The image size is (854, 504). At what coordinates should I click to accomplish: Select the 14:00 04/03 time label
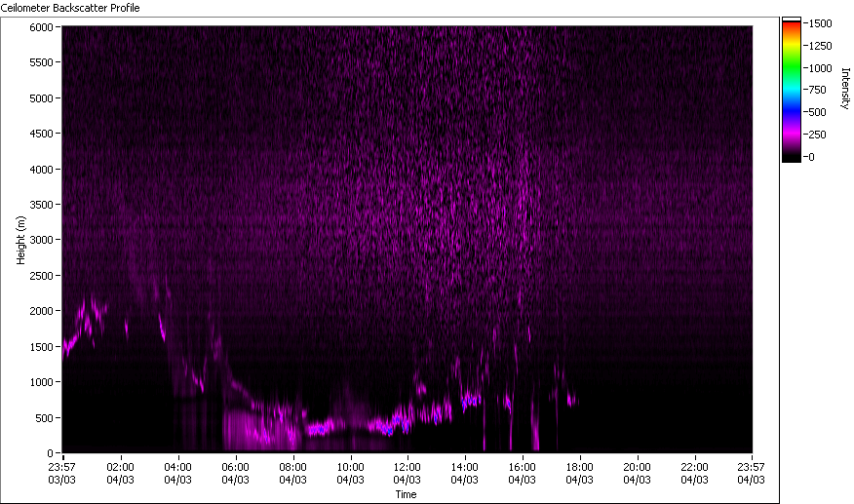coord(465,474)
